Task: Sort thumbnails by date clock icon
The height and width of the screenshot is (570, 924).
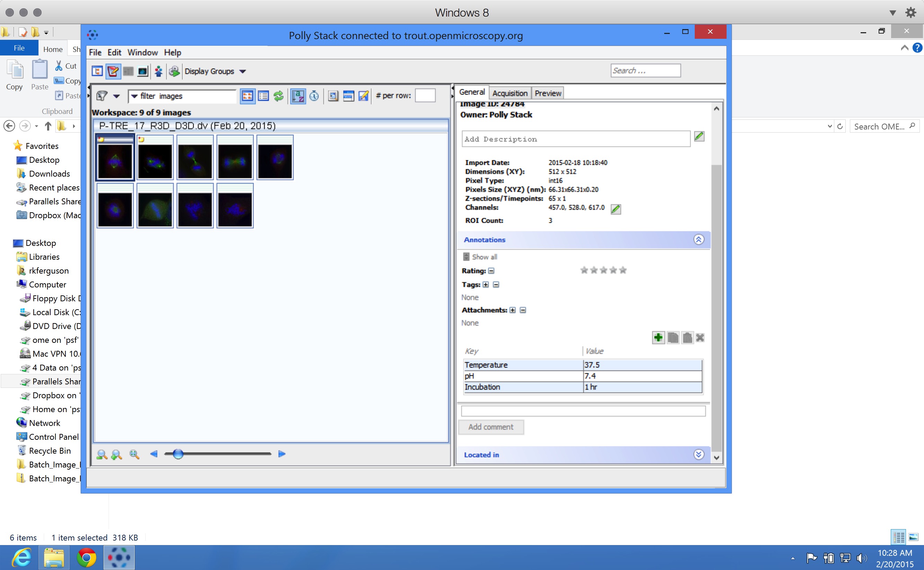Action: 314,96
